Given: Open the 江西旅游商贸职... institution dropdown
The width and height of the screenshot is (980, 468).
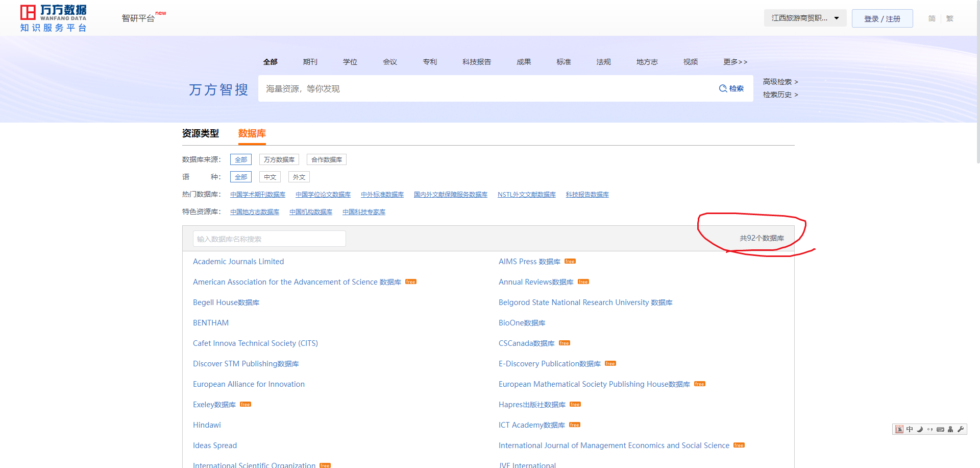Looking at the screenshot, I should 805,18.
